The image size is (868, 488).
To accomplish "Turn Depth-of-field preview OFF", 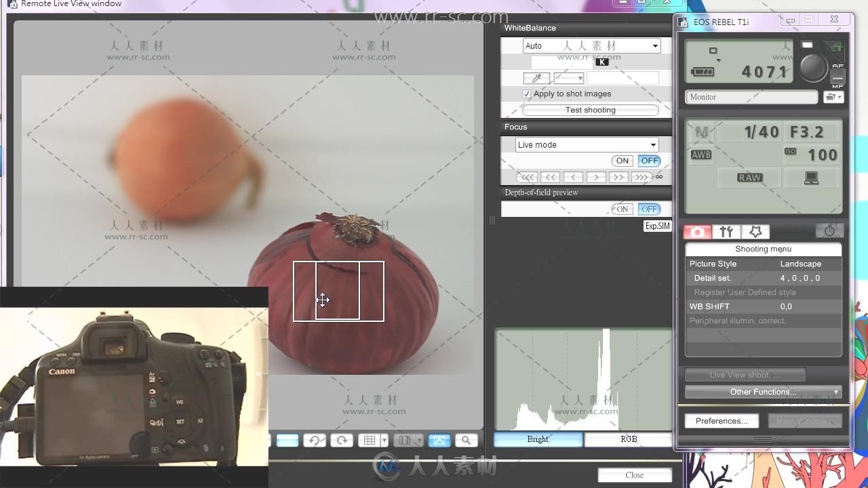I will click(x=650, y=209).
